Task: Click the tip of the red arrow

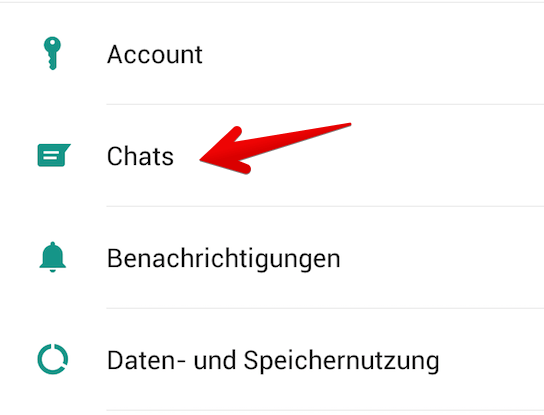Action: click(x=202, y=160)
